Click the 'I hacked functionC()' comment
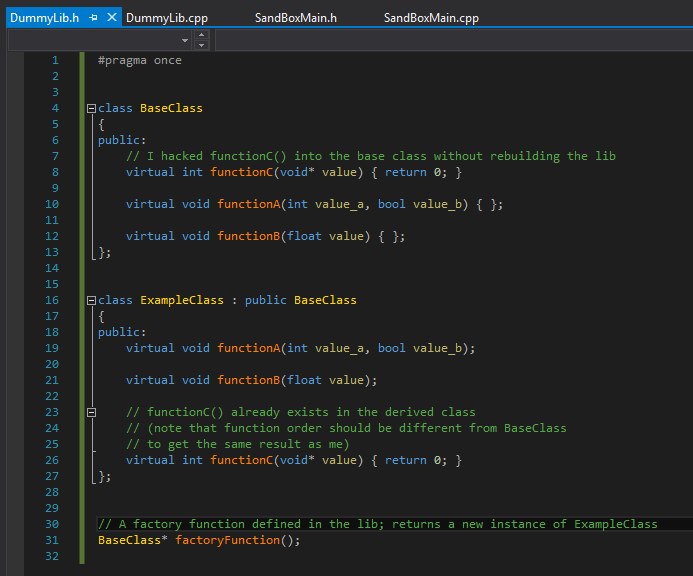693x576 pixels. [371, 156]
